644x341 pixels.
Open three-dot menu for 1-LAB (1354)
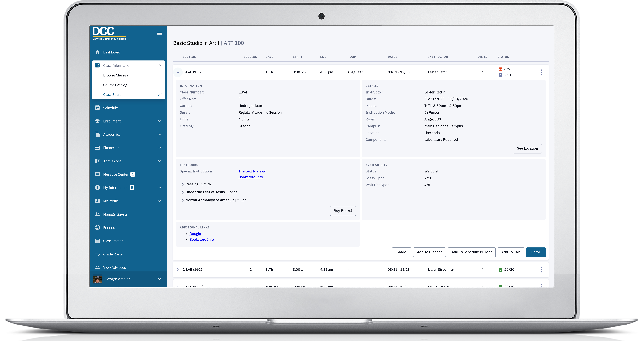(541, 72)
